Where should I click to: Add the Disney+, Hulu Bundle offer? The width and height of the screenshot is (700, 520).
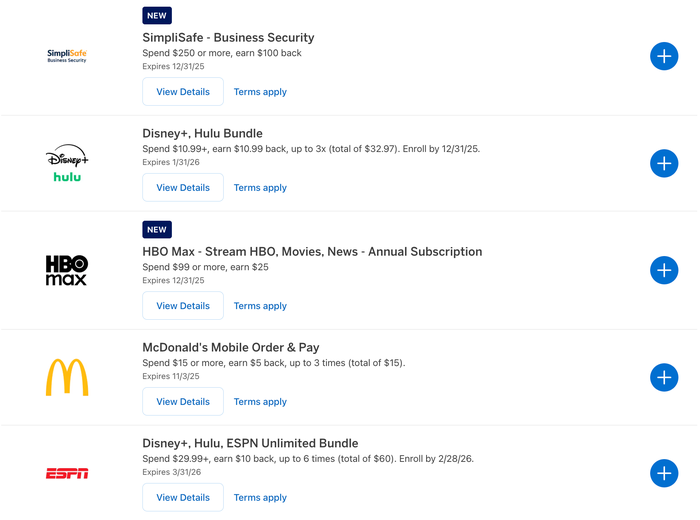[x=664, y=163]
